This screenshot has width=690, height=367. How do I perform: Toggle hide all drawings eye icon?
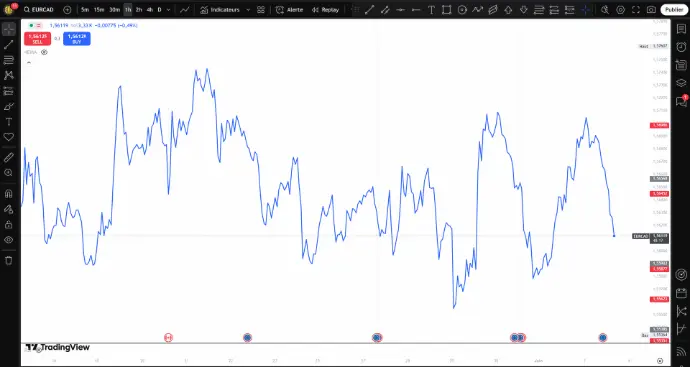pos(8,240)
